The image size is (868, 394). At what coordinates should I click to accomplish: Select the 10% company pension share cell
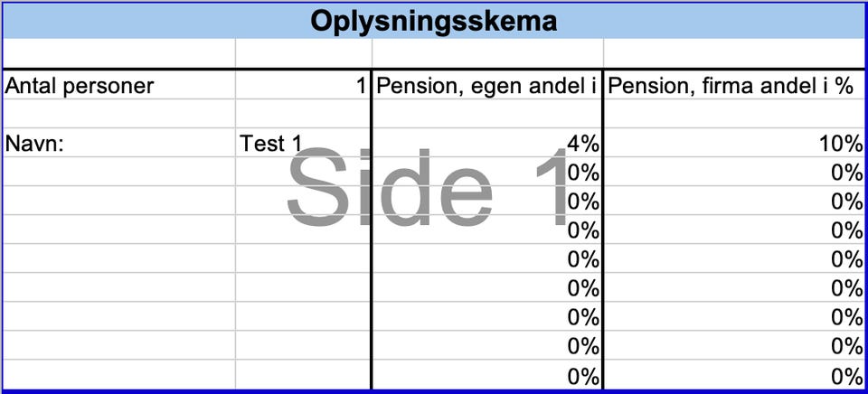(734, 143)
